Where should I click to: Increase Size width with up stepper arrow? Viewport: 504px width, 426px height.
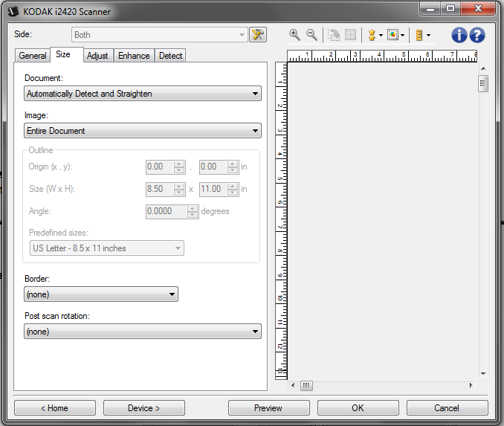pos(179,186)
